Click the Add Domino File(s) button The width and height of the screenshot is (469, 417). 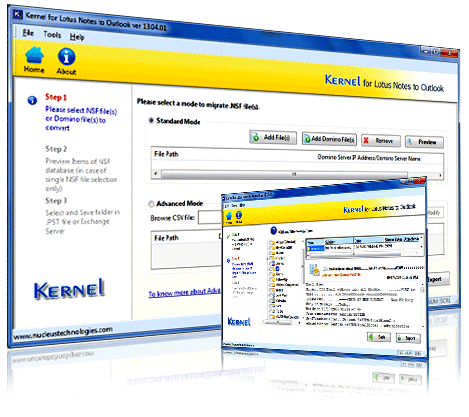[329, 139]
